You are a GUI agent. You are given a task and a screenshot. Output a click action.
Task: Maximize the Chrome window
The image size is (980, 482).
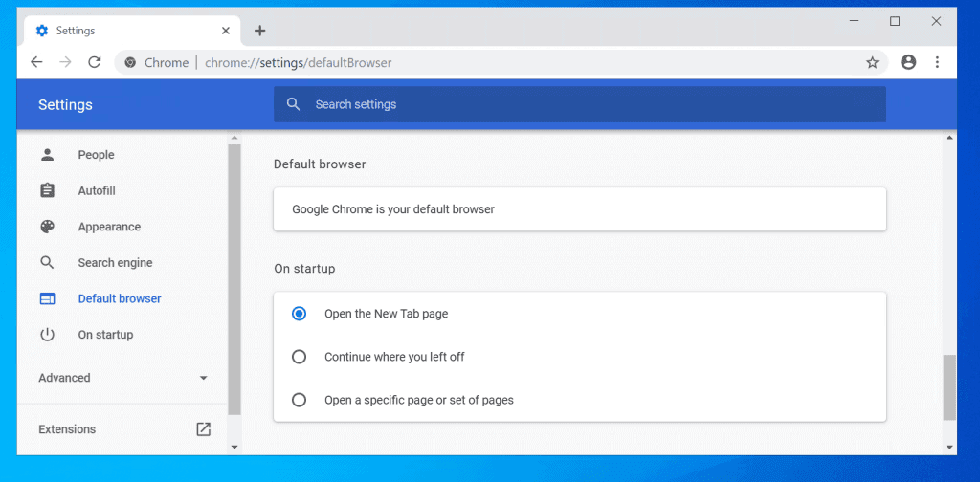coord(895,21)
